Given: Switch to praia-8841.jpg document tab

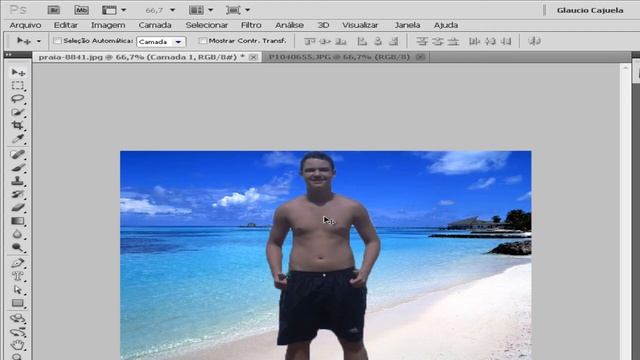Looking at the screenshot, I should tap(141, 57).
